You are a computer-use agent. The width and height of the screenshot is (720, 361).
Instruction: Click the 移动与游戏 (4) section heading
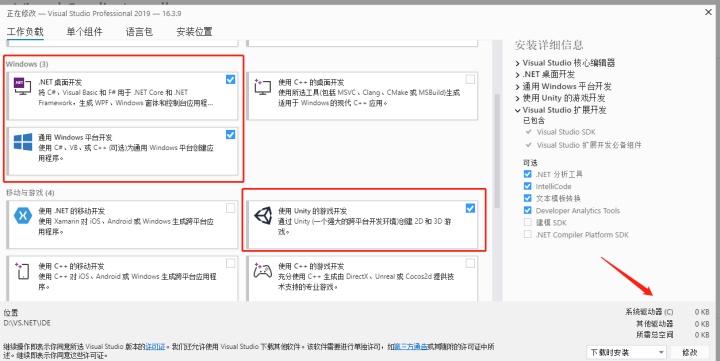click(x=30, y=192)
